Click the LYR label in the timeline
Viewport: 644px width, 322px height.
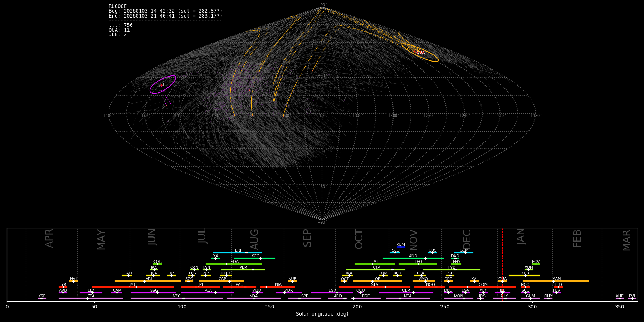click(63, 285)
